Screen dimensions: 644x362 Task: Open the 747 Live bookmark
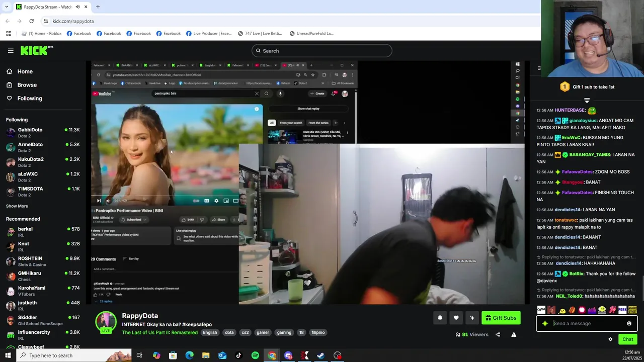pos(260,34)
